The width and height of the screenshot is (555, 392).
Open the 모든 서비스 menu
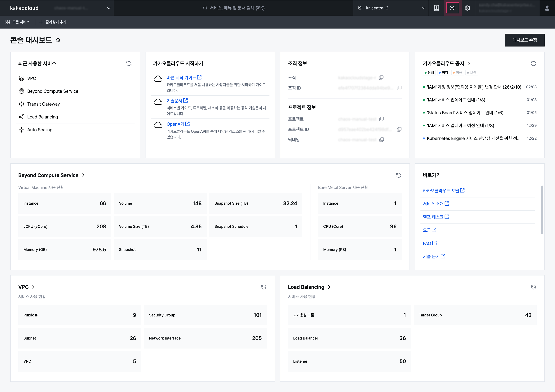pos(18,22)
